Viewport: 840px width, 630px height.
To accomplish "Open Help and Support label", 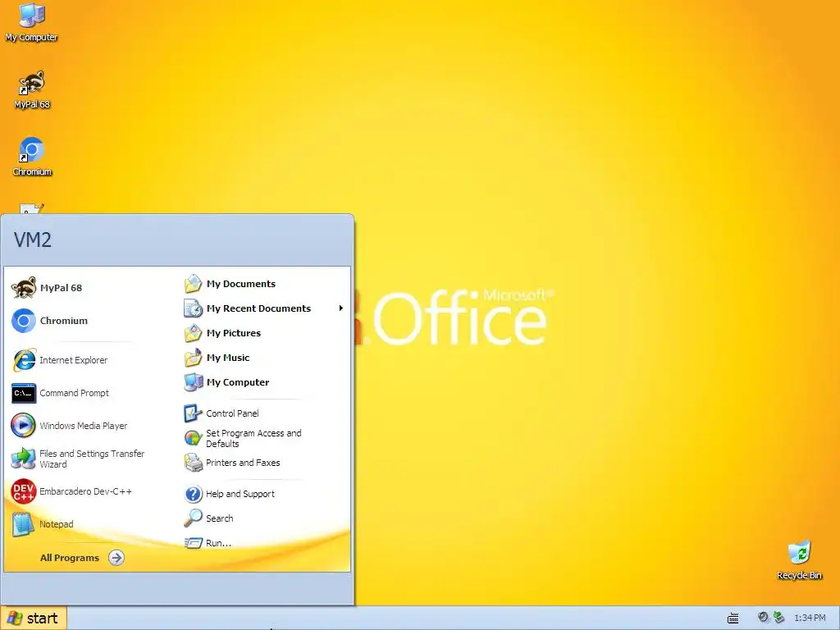I will coord(240,493).
